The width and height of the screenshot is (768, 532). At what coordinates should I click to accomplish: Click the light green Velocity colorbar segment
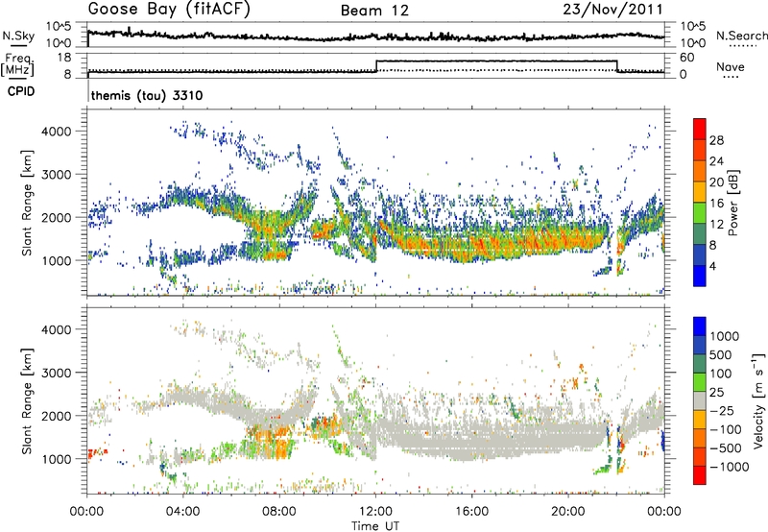pyautogui.click(x=700, y=382)
